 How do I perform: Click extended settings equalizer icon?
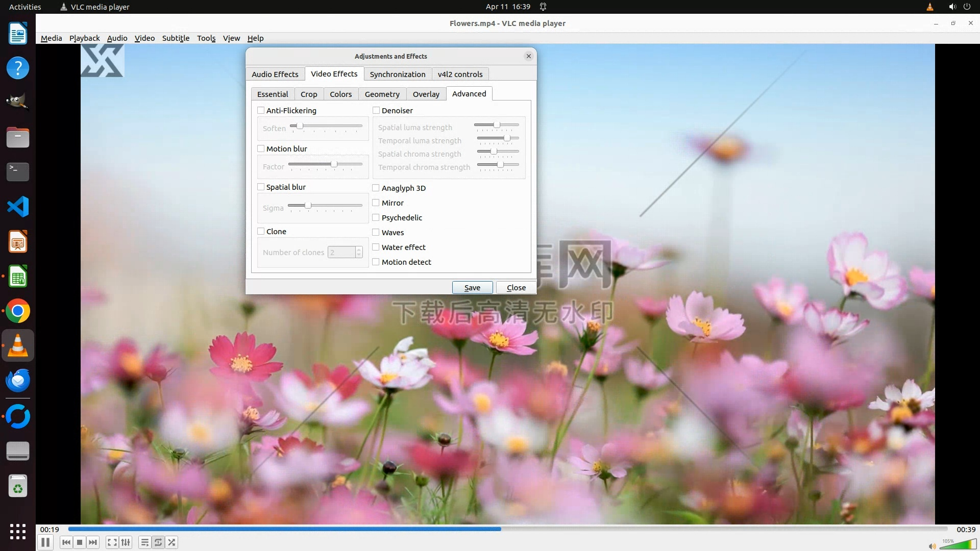126,542
